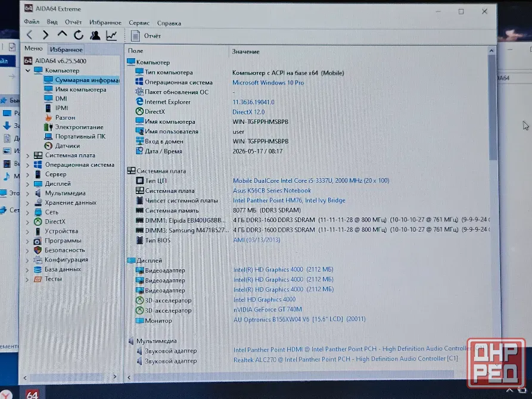
Task: Click the AIDA64 icon in the taskbar
Action: [x=32, y=394]
